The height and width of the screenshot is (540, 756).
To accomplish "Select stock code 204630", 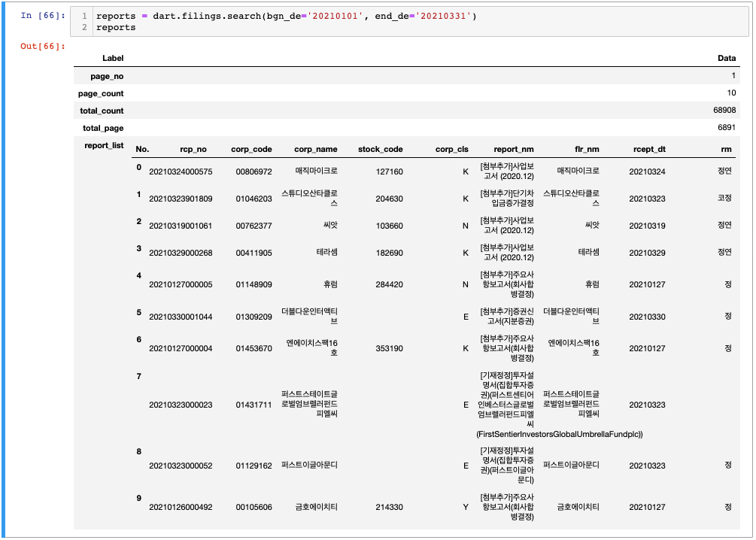I will [x=390, y=199].
